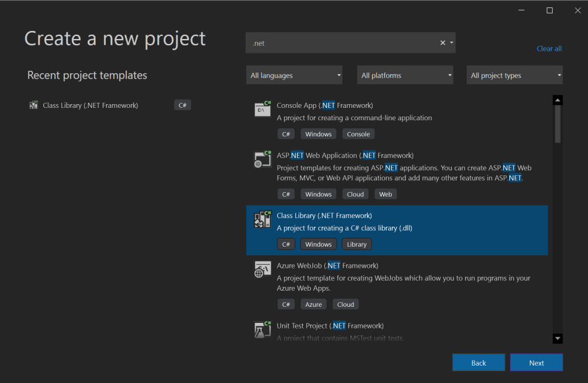Click the ASP.NET Web Application template icon
Screen dimensions: 588x383
pyautogui.click(x=262, y=159)
